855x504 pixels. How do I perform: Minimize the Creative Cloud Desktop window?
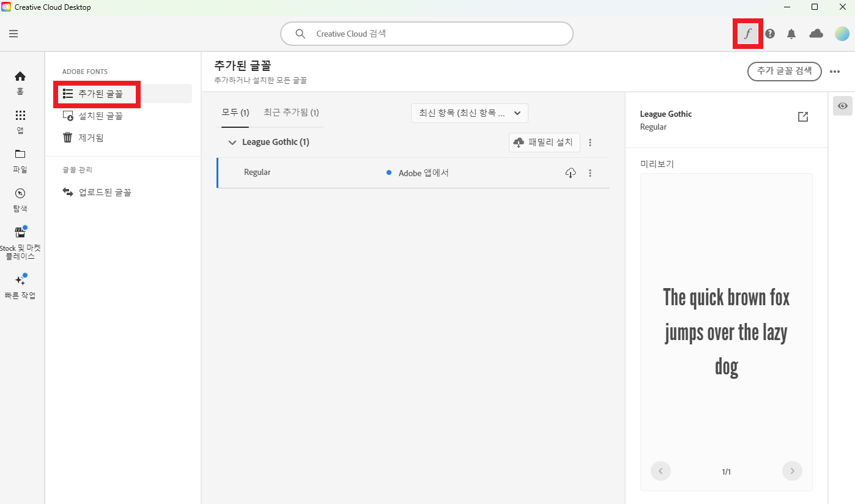point(786,7)
